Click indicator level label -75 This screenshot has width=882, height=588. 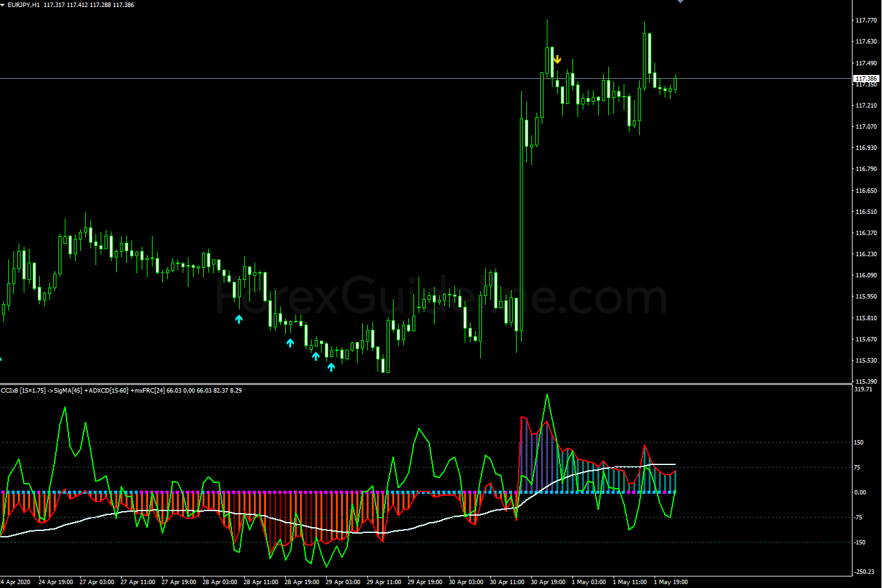[x=860, y=518]
